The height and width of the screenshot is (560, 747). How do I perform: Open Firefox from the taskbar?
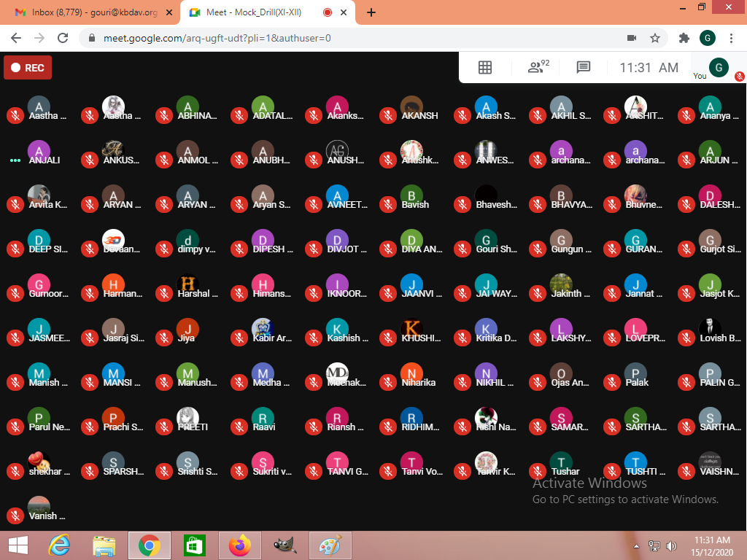click(x=239, y=545)
